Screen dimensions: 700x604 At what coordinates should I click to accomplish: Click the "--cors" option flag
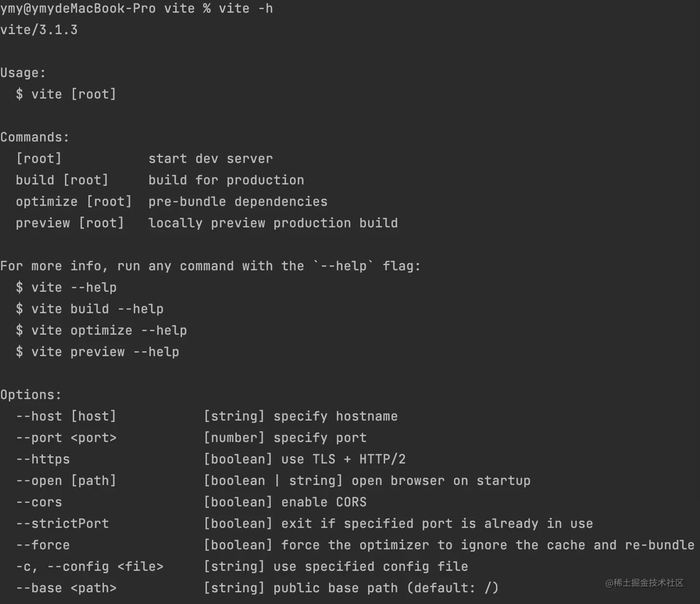click(x=39, y=503)
